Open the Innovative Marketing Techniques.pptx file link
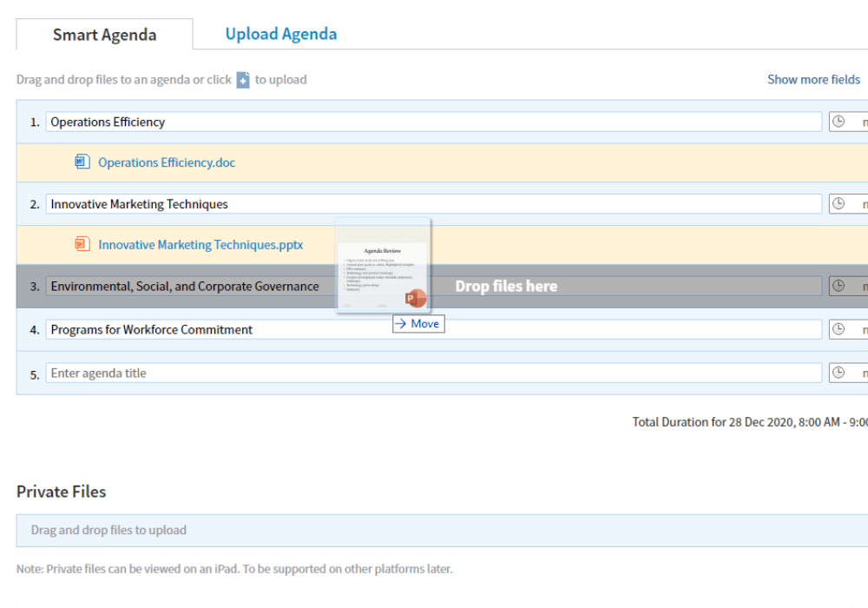This screenshot has width=868, height=608. [x=201, y=245]
